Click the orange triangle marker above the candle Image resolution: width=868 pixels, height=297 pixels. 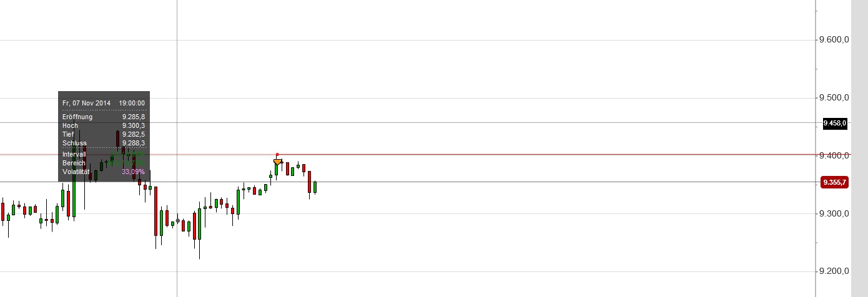pos(277,162)
